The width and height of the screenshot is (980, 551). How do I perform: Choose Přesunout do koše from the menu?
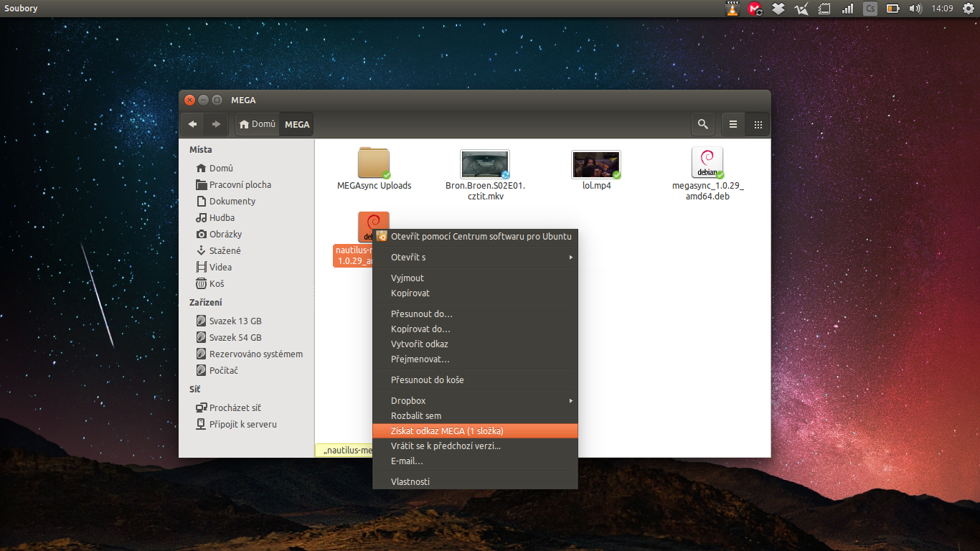coord(476,380)
